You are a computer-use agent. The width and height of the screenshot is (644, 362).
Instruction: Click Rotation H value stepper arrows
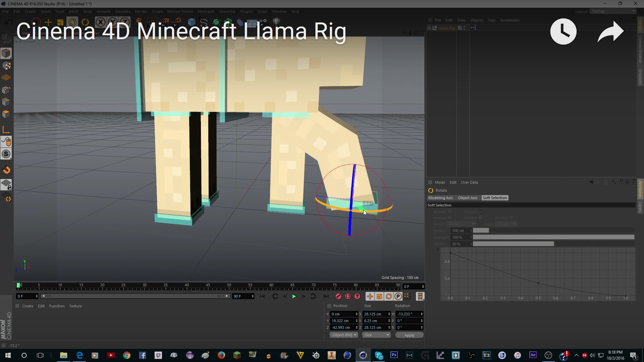(422, 314)
